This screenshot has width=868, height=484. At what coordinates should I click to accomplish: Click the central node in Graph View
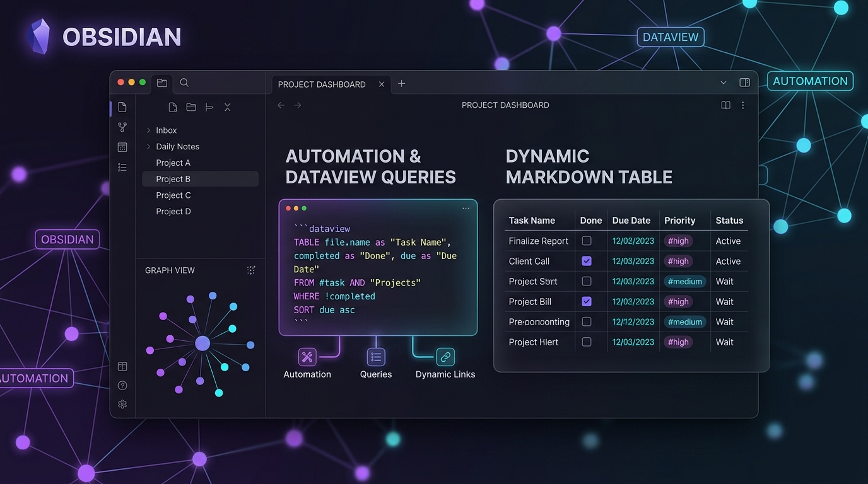coord(202,343)
